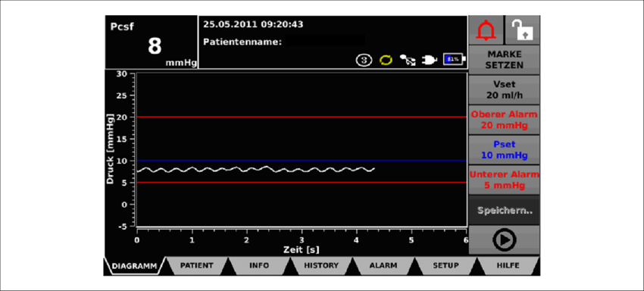Click the Pcsf 8 mmHg pressure readout
644x291 pixels.
(151, 42)
